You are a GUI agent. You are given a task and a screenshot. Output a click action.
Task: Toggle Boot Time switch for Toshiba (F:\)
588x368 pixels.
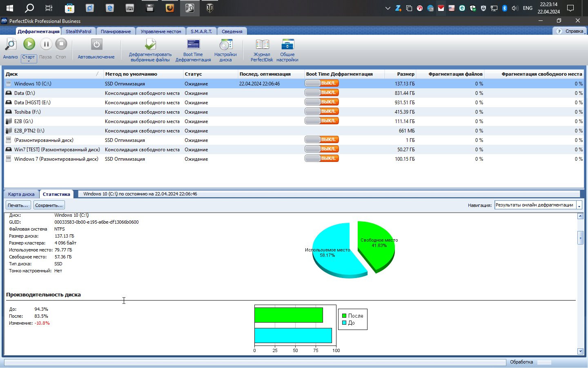pos(321,112)
